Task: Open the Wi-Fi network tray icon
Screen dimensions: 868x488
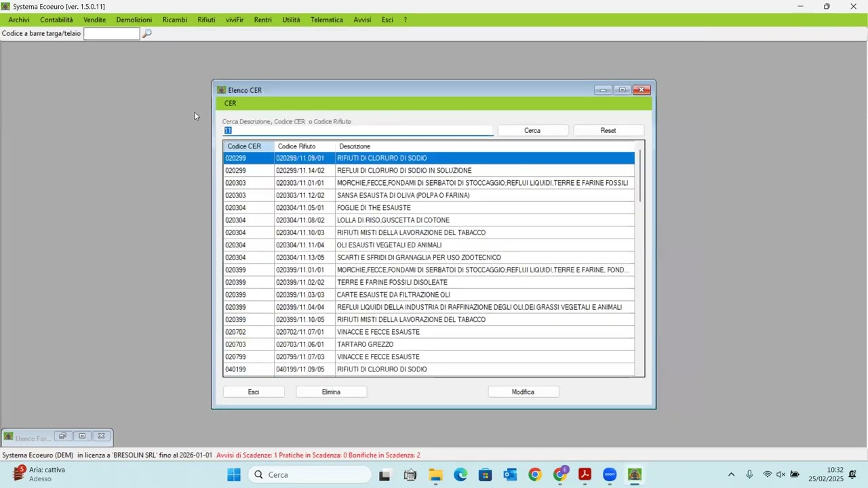Action: pos(768,474)
